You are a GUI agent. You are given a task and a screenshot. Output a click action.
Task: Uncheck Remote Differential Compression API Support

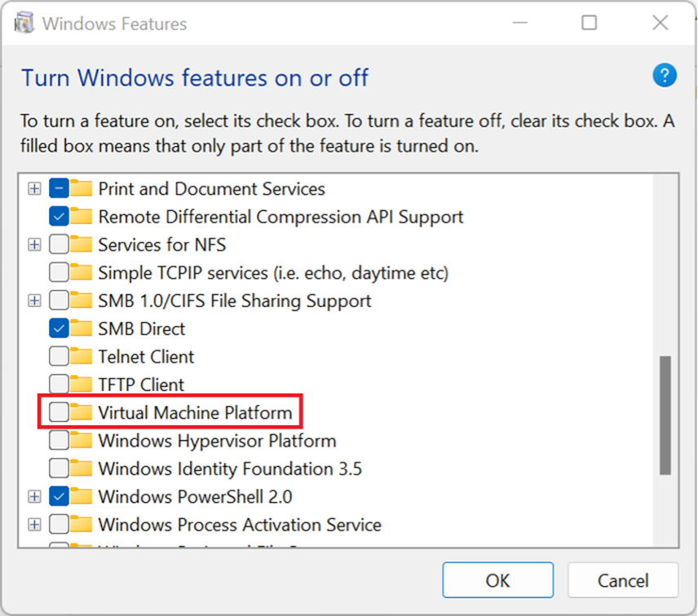pyautogui.click(x=59, y=217)
